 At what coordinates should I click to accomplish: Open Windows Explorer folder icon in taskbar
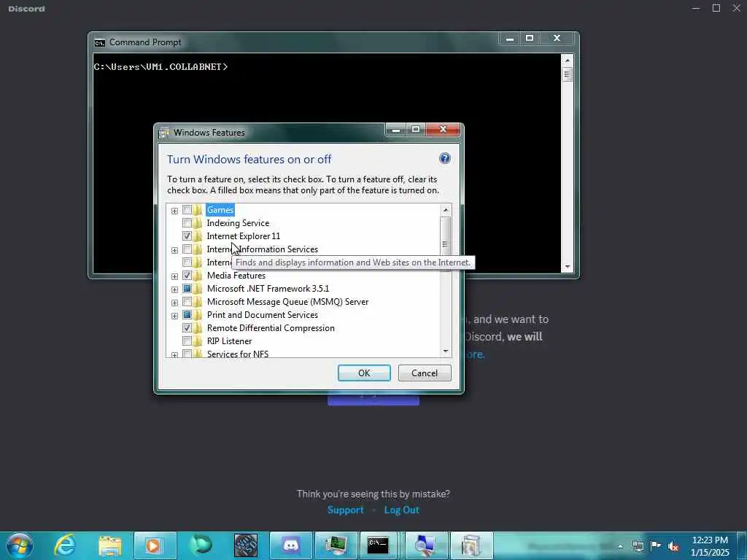110,545
